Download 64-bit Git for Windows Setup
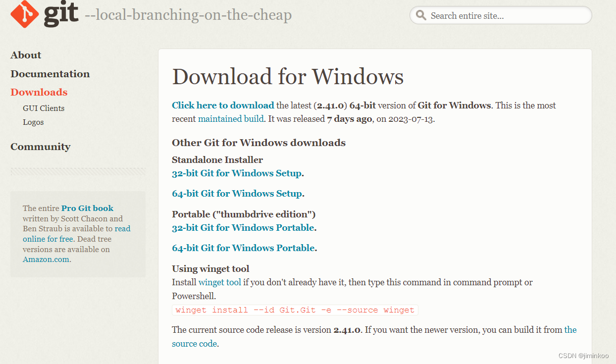616x364 pixels. point(237,194)
